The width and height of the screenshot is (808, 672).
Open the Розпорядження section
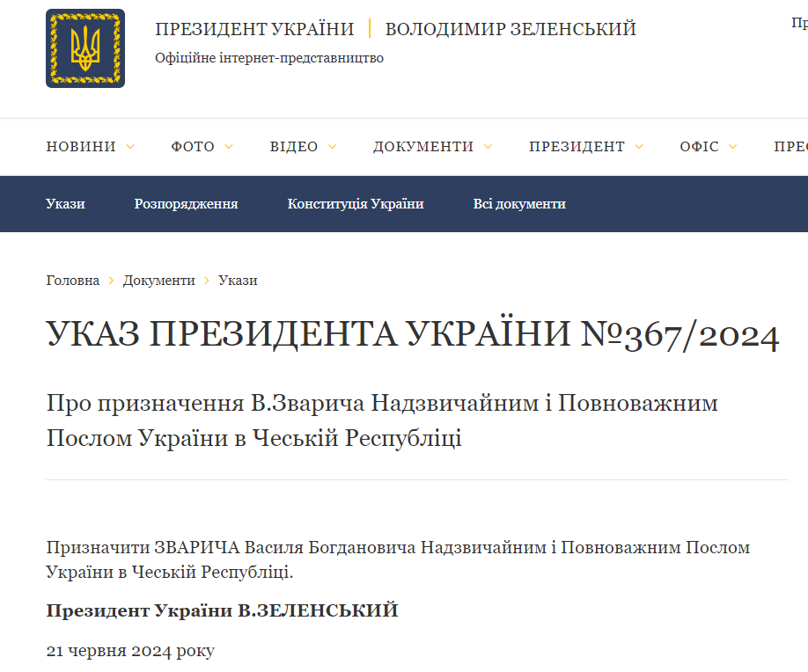point(186,203)
